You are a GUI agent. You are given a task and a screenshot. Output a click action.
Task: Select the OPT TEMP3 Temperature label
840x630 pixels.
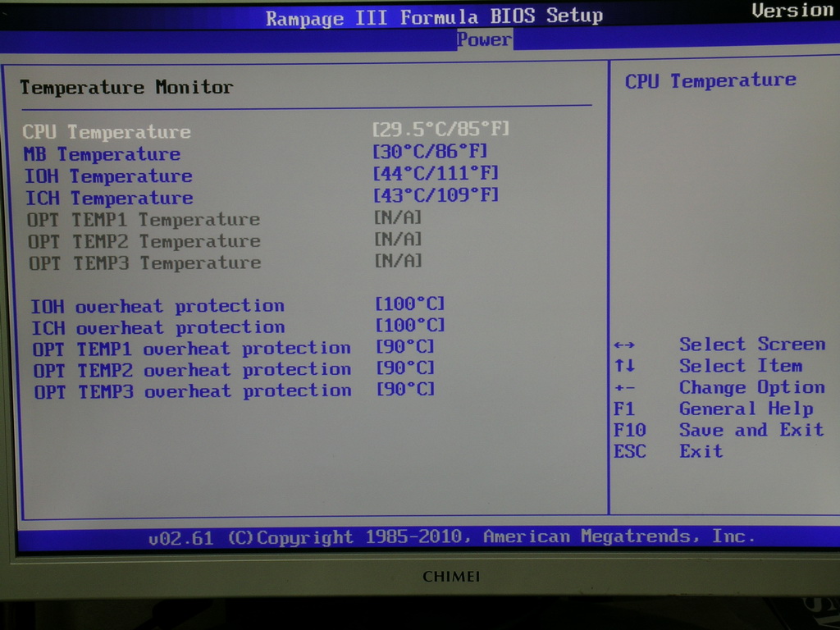(145, 263)
